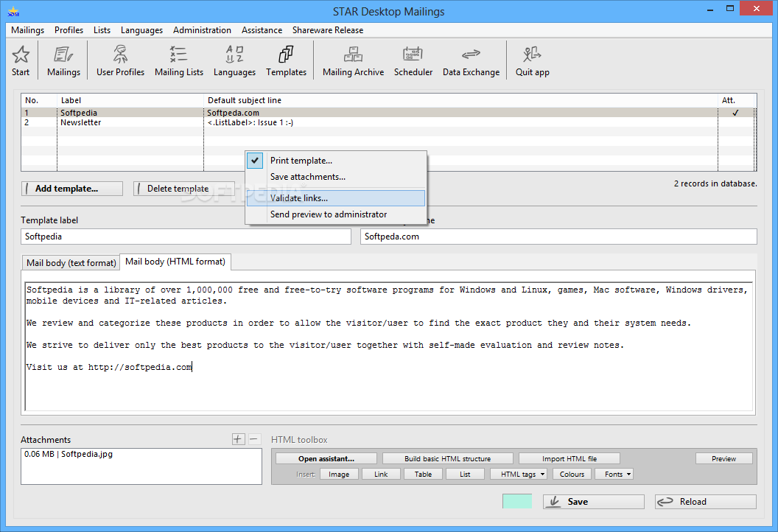The image size is (778, 532).
Task: Open Mailing Archive toolbar icon
Action: tap(353, 60)
